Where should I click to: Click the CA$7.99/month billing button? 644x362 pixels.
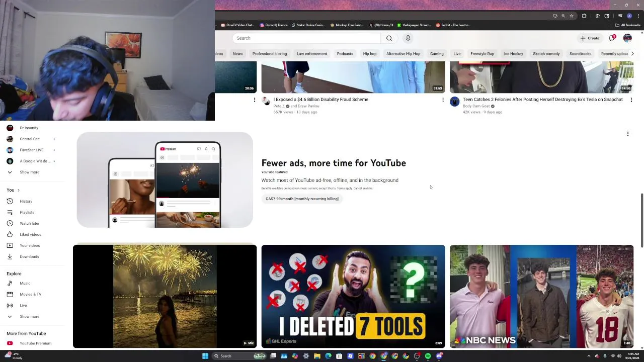(302, 199)
